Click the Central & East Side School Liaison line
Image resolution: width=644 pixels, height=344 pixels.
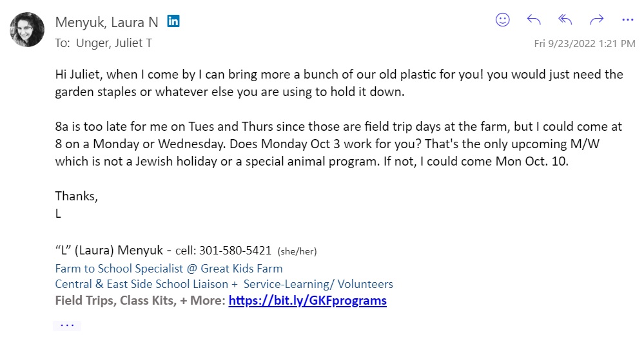[224, 284]
